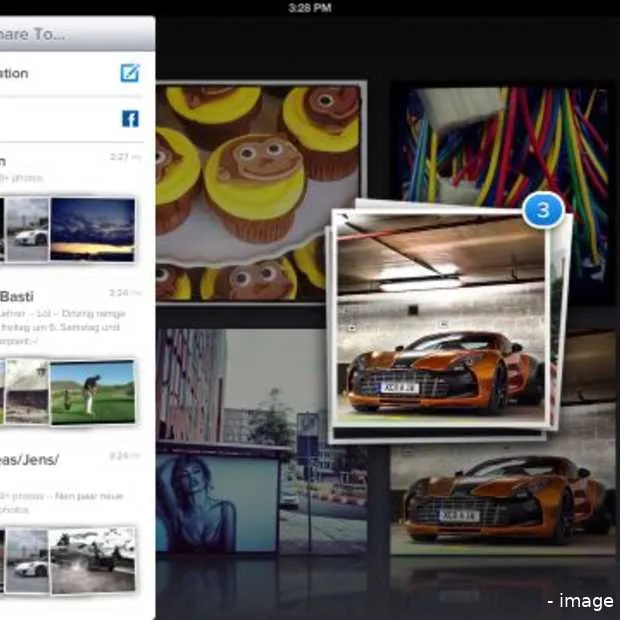Viewport: 620px width, 620px height.
Task: Open golfer thumbnail in Basti conversation
Action: (x=93, y=392)
